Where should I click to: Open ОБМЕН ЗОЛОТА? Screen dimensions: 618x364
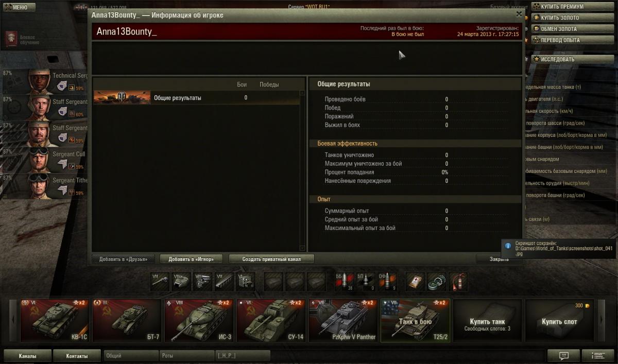coord(573,29)
